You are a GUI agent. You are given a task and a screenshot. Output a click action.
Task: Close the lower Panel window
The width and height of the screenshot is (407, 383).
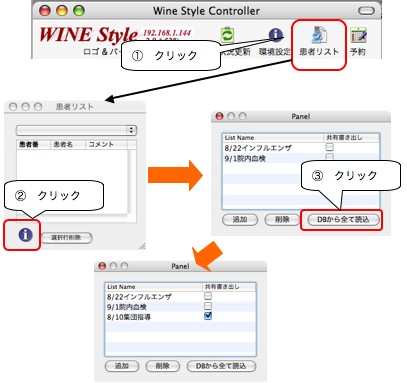[x=102, y=266]
